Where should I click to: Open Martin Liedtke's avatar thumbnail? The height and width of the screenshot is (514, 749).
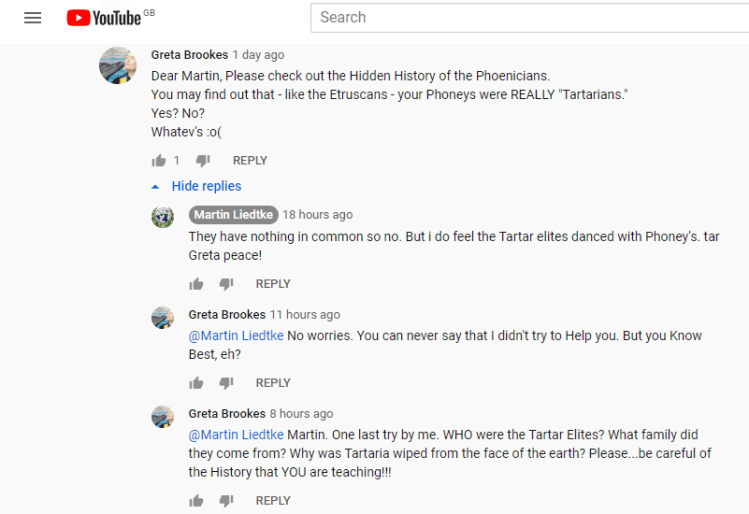click(x=162, y=217)
